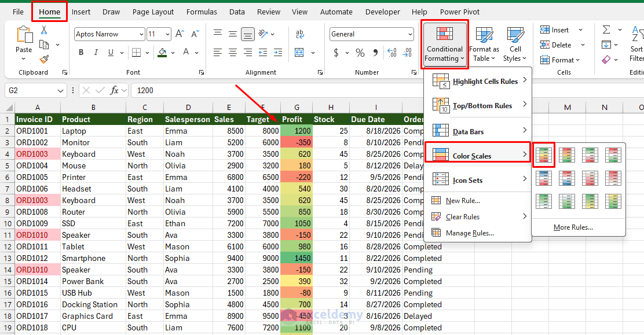The image size is (644, 335).
Task: Open Data Bars submenu
Action: (478, 131)
